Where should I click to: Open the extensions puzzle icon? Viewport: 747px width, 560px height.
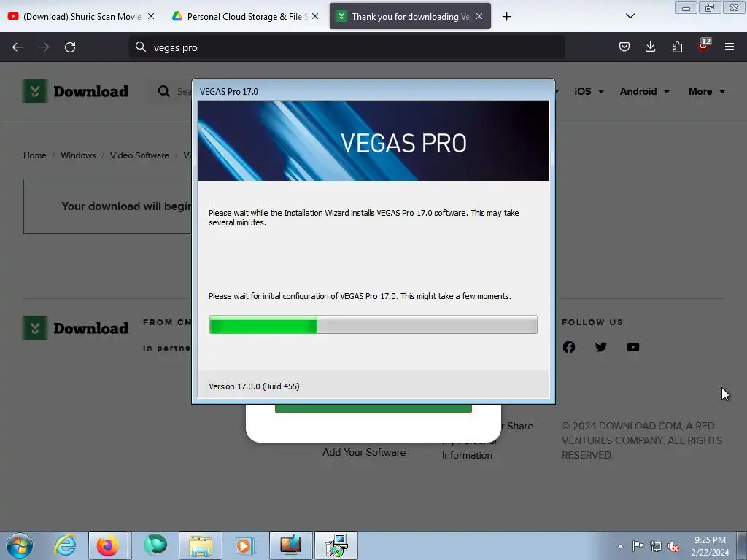click(677, 47)
